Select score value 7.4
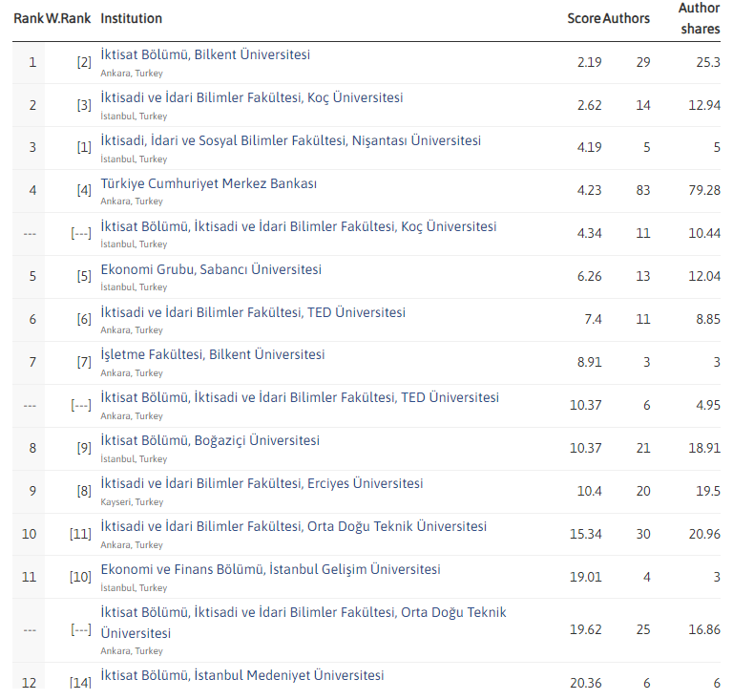The height and width of the screenshot is (700, 733). pos(593,319)
